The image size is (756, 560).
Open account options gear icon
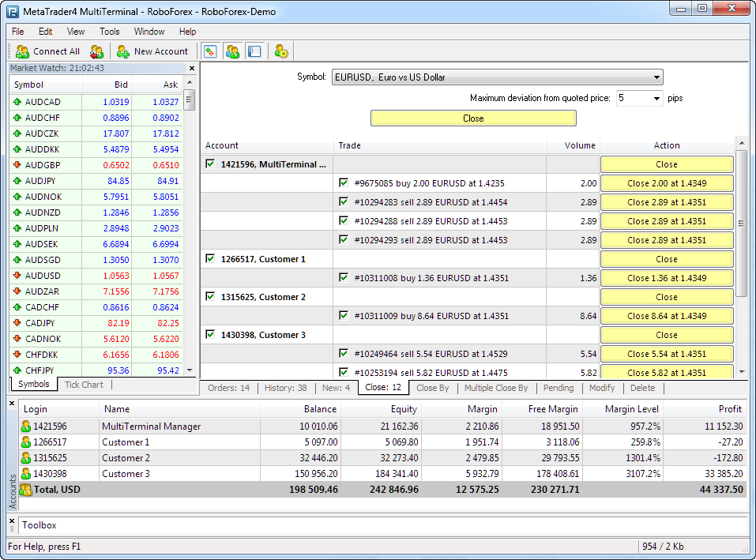pos(280,51)
